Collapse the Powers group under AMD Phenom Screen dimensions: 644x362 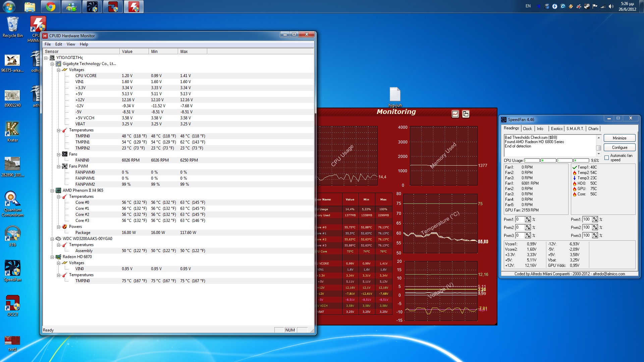pos(58,227)
